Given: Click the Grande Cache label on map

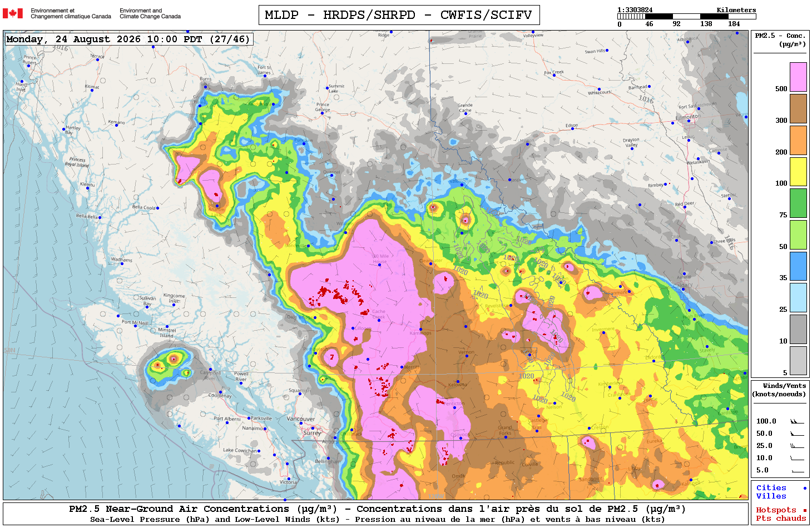Looking at the screenshot, I should 466,107.
